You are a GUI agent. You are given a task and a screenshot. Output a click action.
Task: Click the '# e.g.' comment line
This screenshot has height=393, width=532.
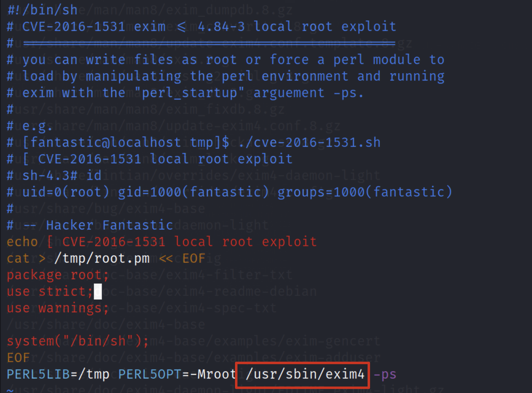pos(30,126)
